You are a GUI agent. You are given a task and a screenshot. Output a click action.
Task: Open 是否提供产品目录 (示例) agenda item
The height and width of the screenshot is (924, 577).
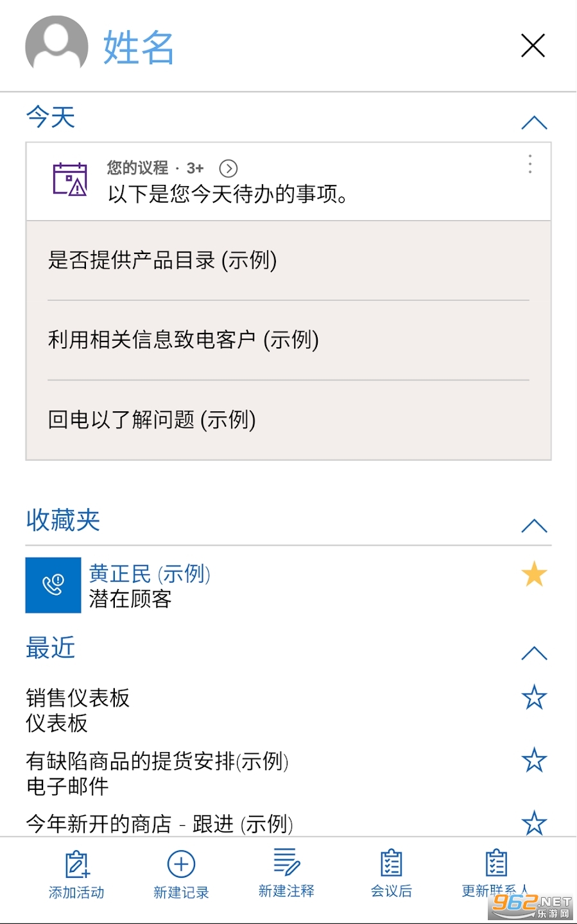[x=162, y=261]
